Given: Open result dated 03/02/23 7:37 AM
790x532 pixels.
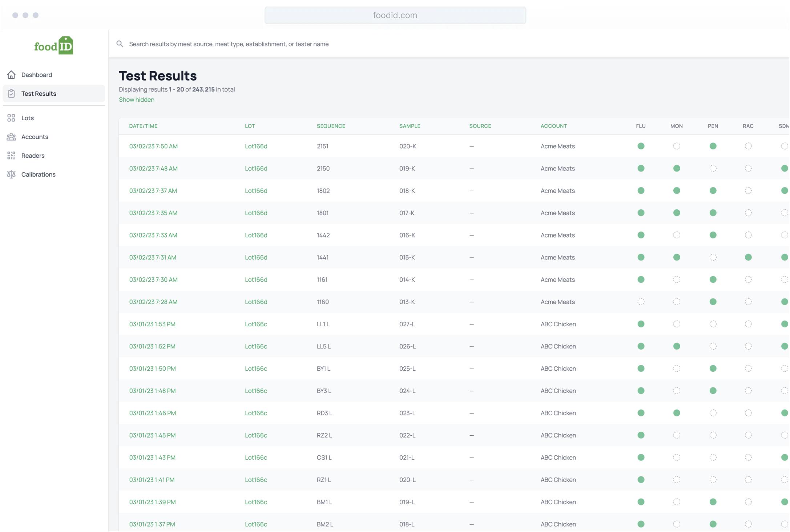Looking at the screenshot, I should tap(153, 191).
